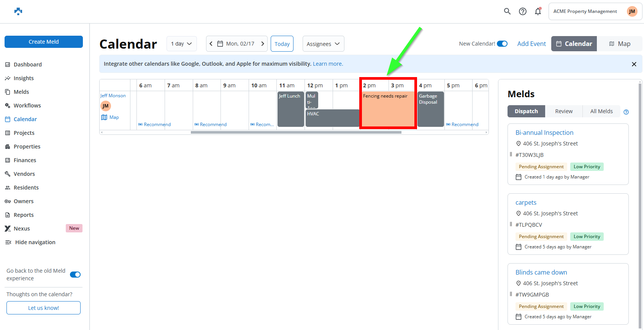Image resolution: width=644 pixels, height=330 pixels.
Task: Click the search magnifier icon
Action: click(507, 11)
